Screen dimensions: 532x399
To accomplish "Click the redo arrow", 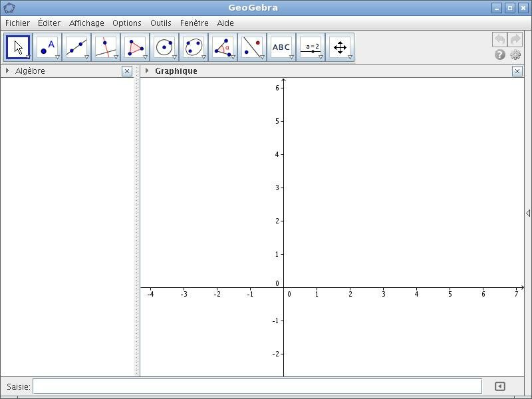I will tap(515, 40).
